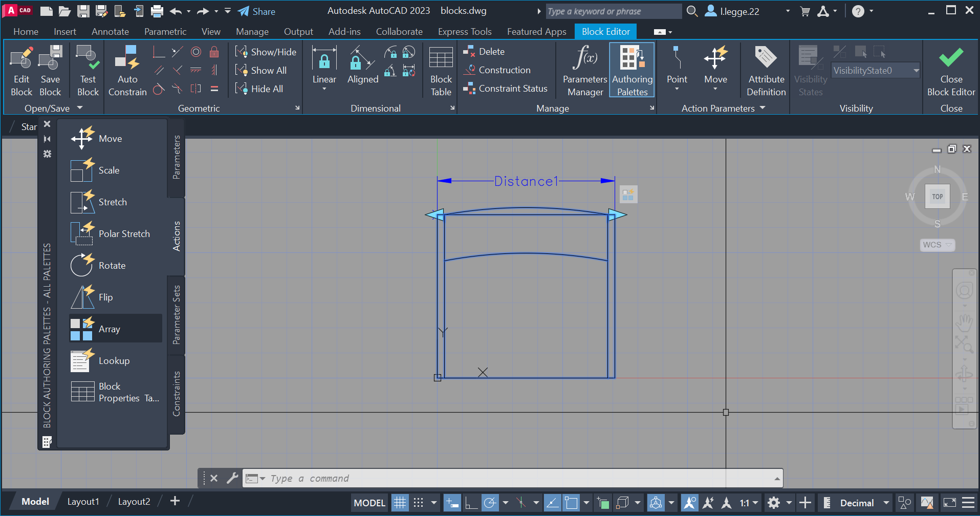
Task: Expand the Open/Save panel
Action: tap(53, 108)
